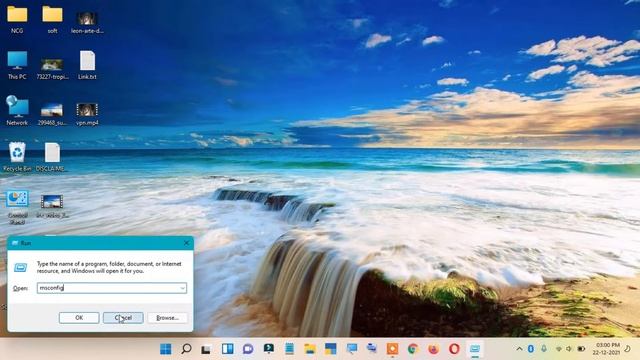
Task: Select the 299468_su... image file
Action: point(52,114)
